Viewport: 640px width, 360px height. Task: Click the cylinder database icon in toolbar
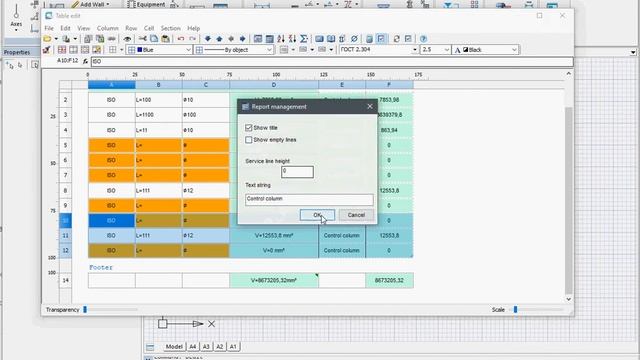coord(369,39)
